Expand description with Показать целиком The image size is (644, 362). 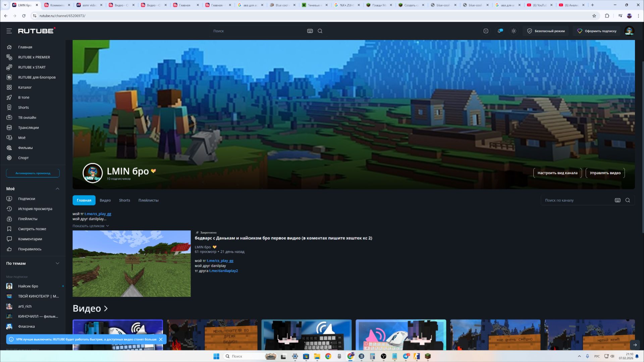[91, 226]
